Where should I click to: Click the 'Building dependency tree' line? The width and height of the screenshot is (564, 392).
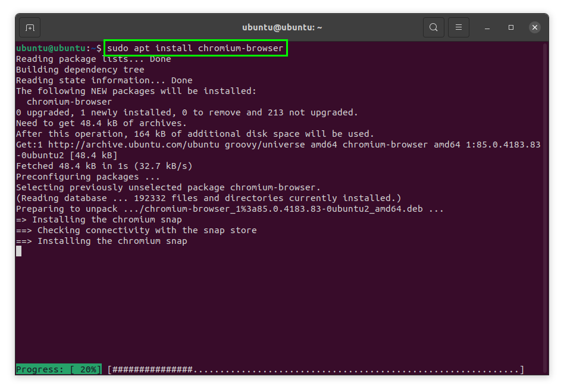coord(80,70)
